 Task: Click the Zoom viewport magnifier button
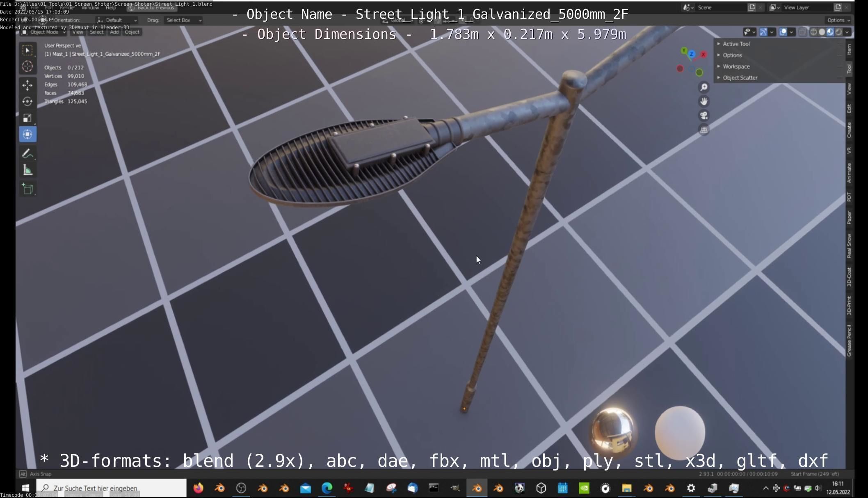[x=704, y=87]
